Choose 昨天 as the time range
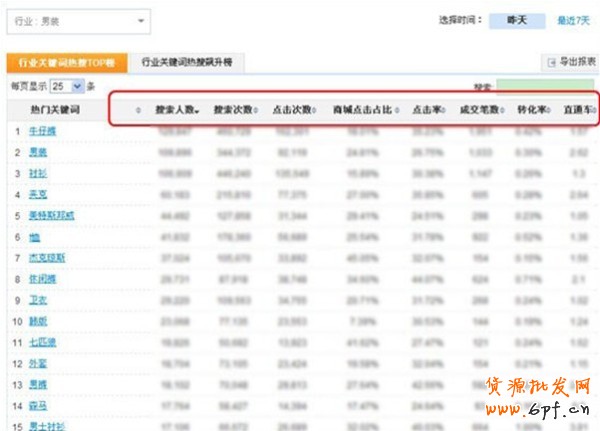The height and width of the screenshot is (431, 600). tap(516, 20)
